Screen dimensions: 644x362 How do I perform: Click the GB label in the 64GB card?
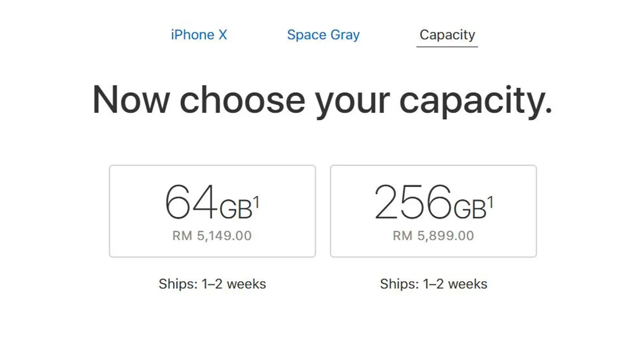click(x=236, y=210)
